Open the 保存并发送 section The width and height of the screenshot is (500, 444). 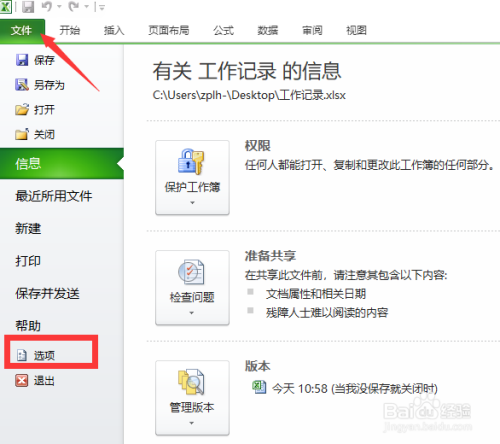[47, 294]
